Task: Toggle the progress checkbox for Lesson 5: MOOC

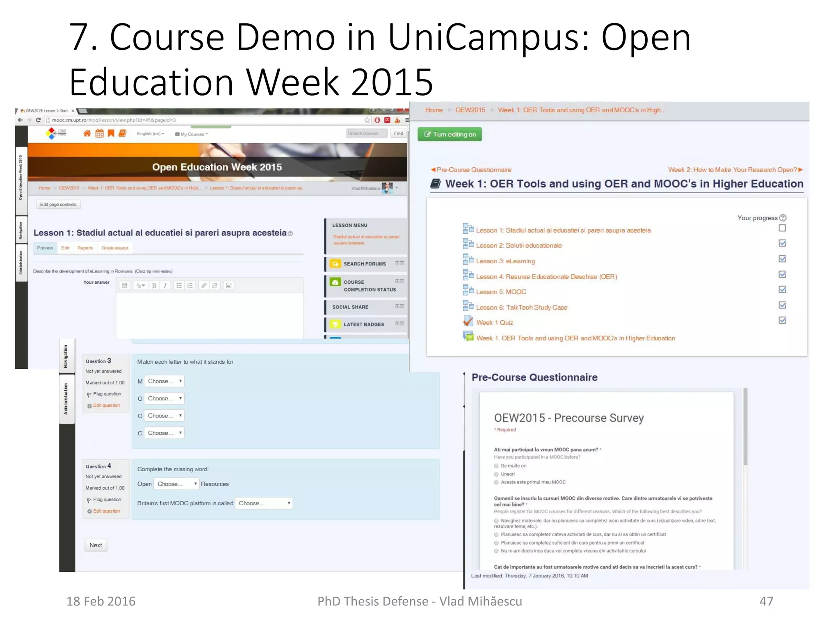Action: coord(782,290)
